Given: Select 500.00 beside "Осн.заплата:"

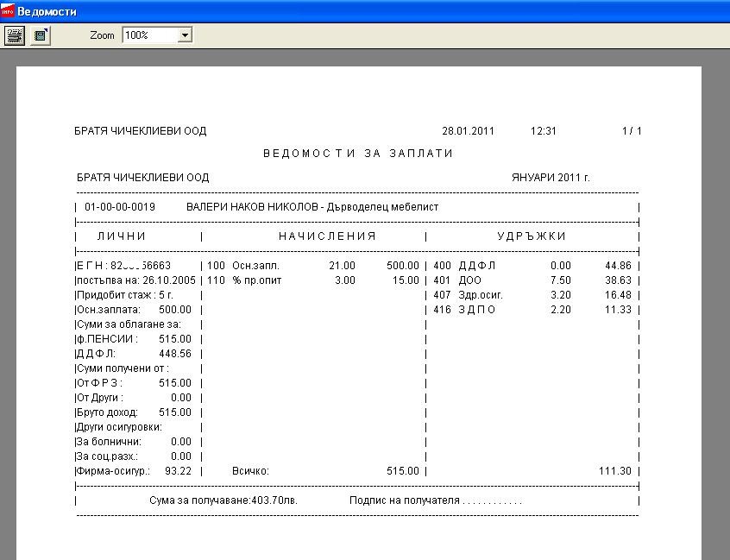Looking at the screenshot, I should (175, 310).
